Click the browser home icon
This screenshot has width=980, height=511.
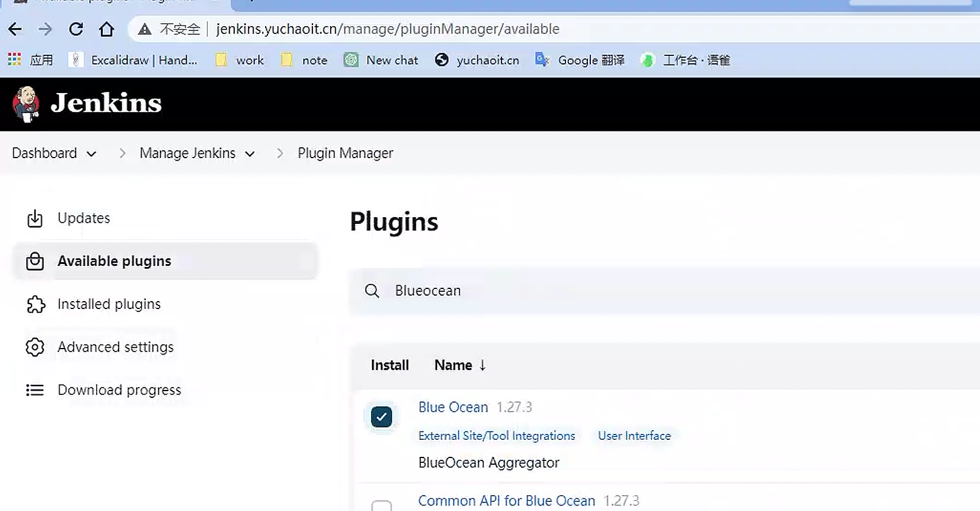(x=106, y=29)
